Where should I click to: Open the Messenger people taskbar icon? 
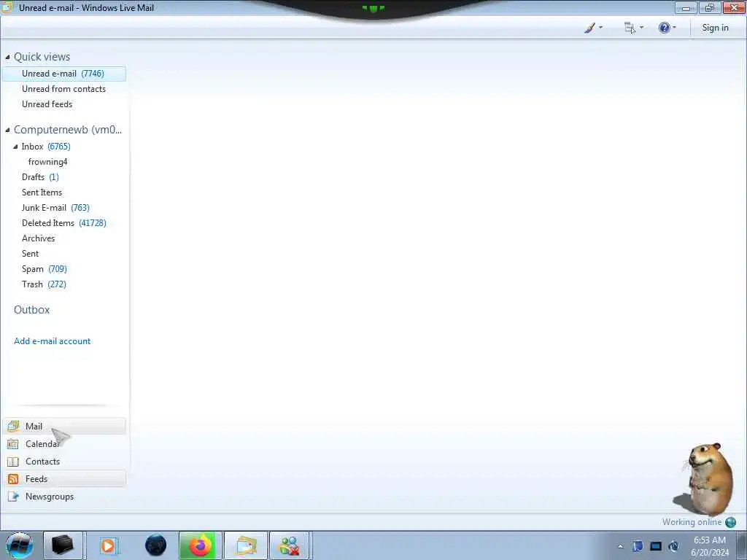coord(290,545)
